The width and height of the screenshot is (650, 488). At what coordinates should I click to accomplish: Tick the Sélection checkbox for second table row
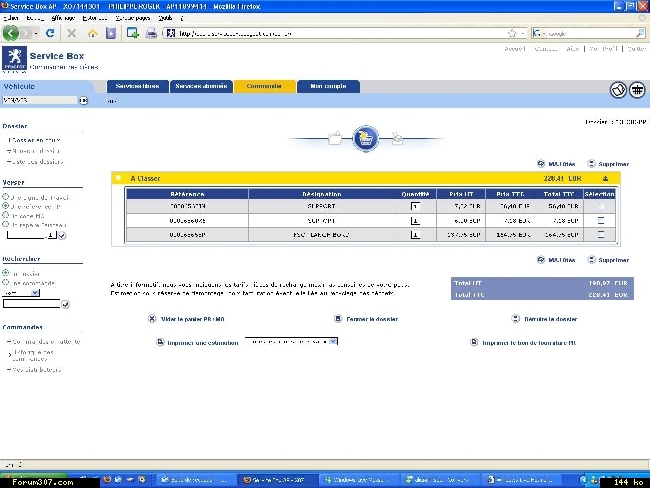601,221
